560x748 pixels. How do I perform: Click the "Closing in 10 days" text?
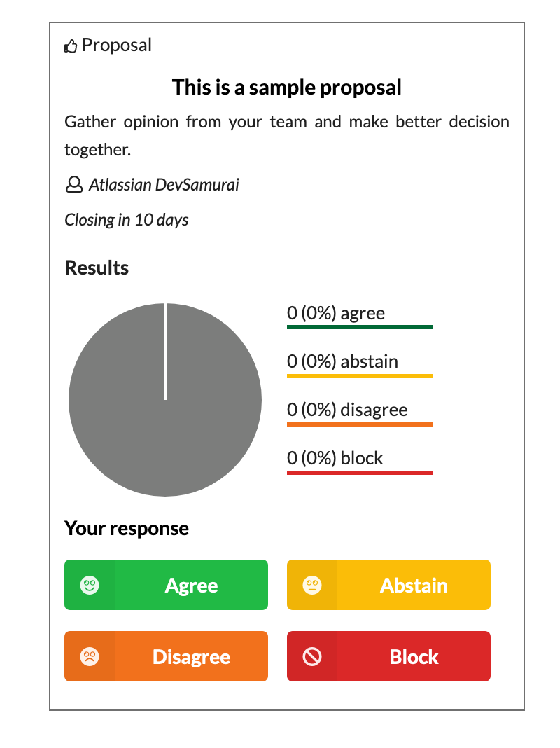point(127,220)
